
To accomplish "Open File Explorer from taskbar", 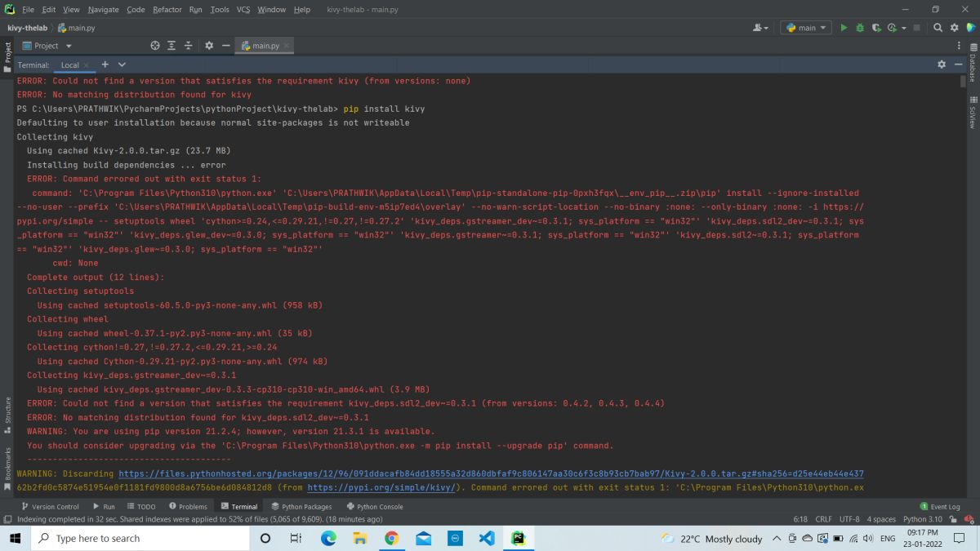I will click(360, 539).
